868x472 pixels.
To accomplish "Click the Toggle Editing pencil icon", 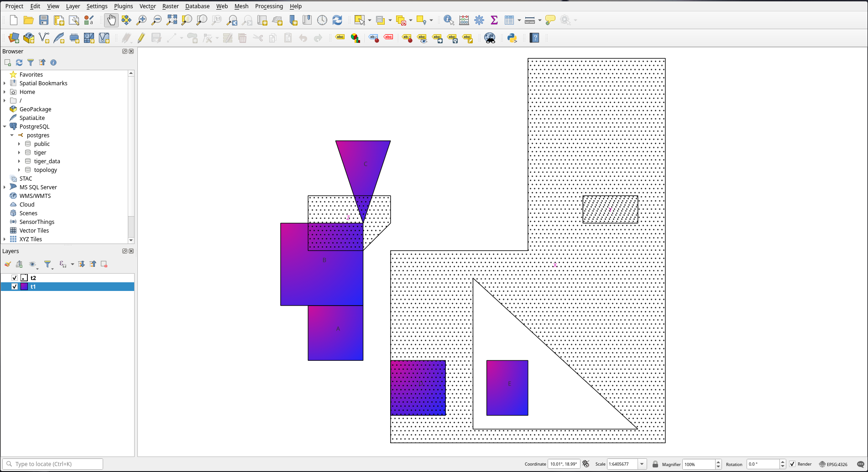I will (x=141, y=38).
